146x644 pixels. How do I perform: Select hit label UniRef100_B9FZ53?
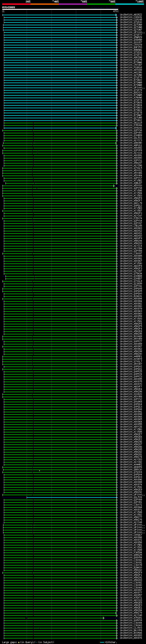point(131,48)
